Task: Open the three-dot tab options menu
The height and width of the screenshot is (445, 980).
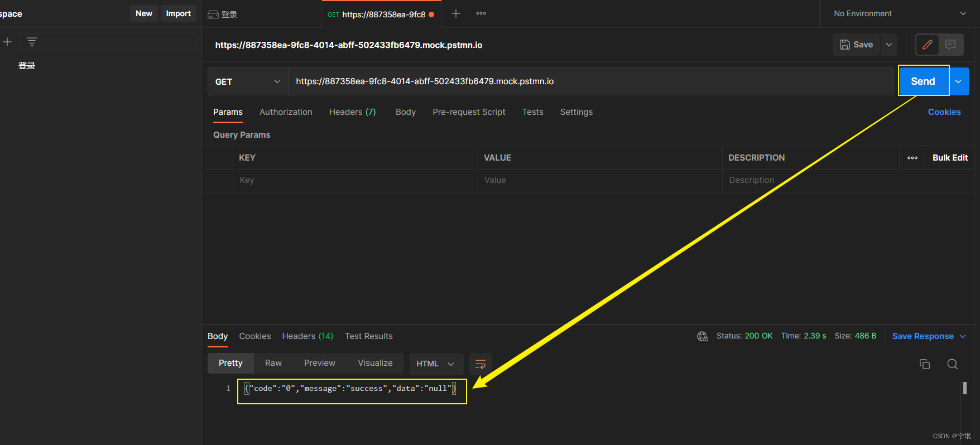Action: [481, 13]
